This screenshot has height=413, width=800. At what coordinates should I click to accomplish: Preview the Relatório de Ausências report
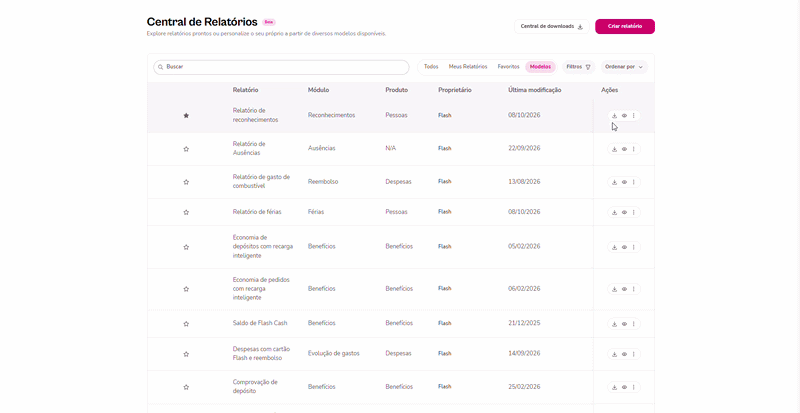click(x=624, y=149)
